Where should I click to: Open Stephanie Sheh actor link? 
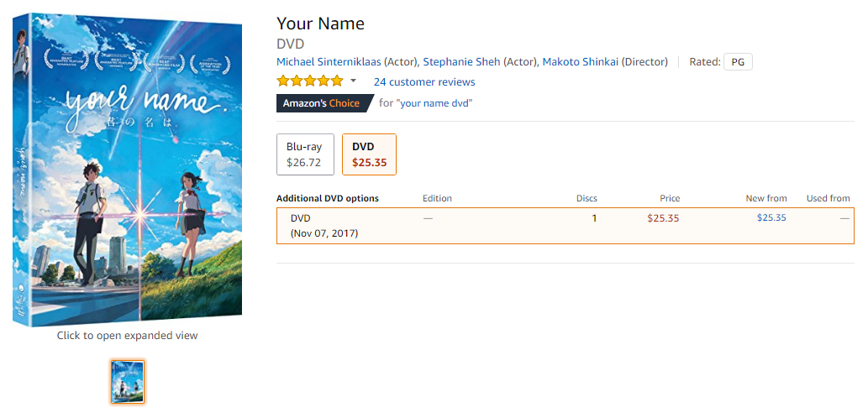[461, 62]
